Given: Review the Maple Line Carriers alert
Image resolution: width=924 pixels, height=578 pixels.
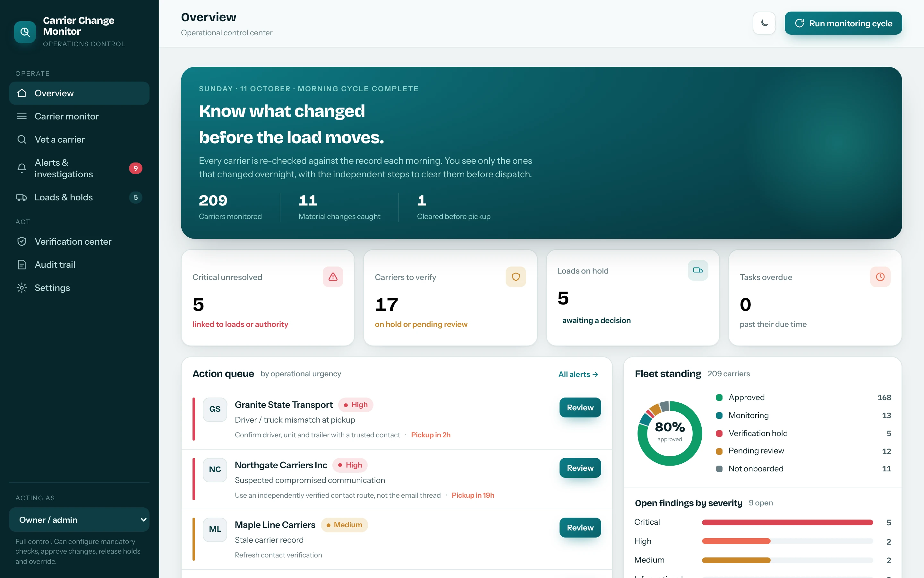Looking at the screenshot, I should [x=580, y=528].
